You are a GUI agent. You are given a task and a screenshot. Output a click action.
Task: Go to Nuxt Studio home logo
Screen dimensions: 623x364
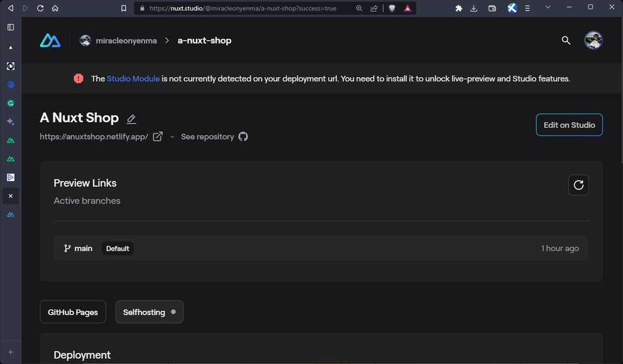point(51,40)
